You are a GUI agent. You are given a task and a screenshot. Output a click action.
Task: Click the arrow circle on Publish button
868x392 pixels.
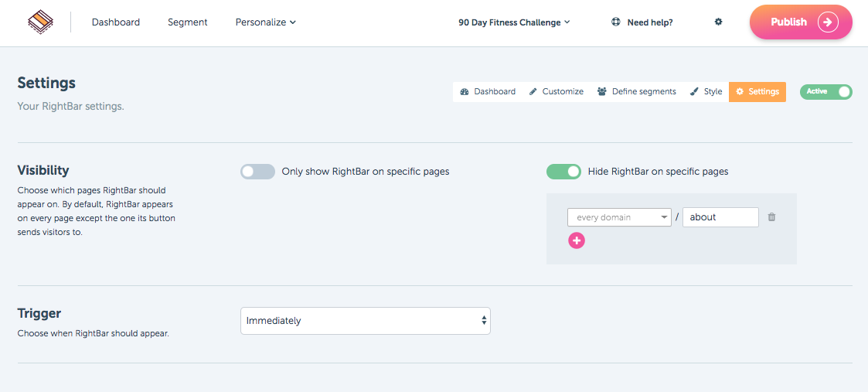tap(828, 22)
